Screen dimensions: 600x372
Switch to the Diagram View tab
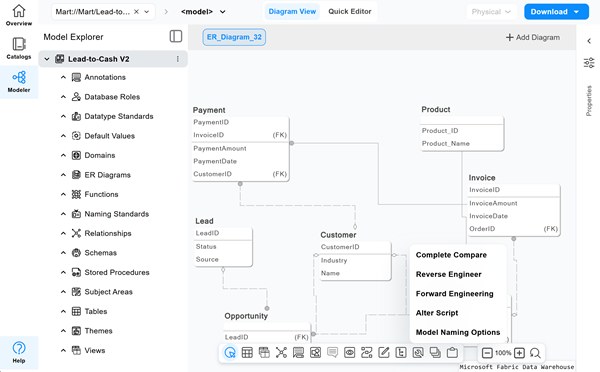tap(292, 11)
